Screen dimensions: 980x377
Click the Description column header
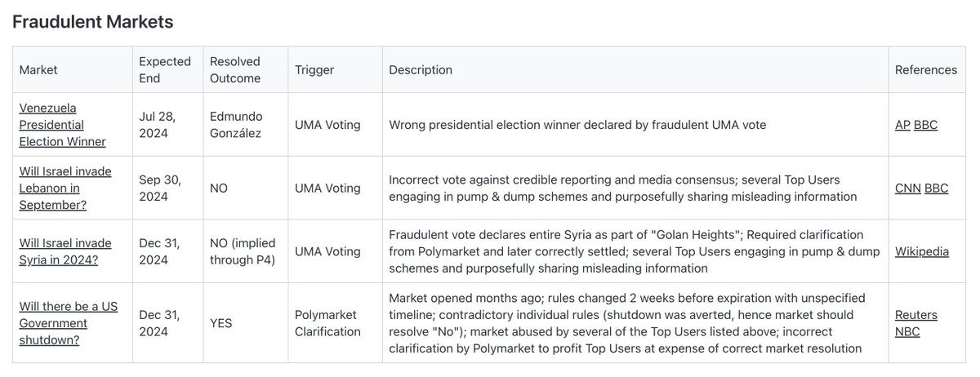(x=421, y=69)
